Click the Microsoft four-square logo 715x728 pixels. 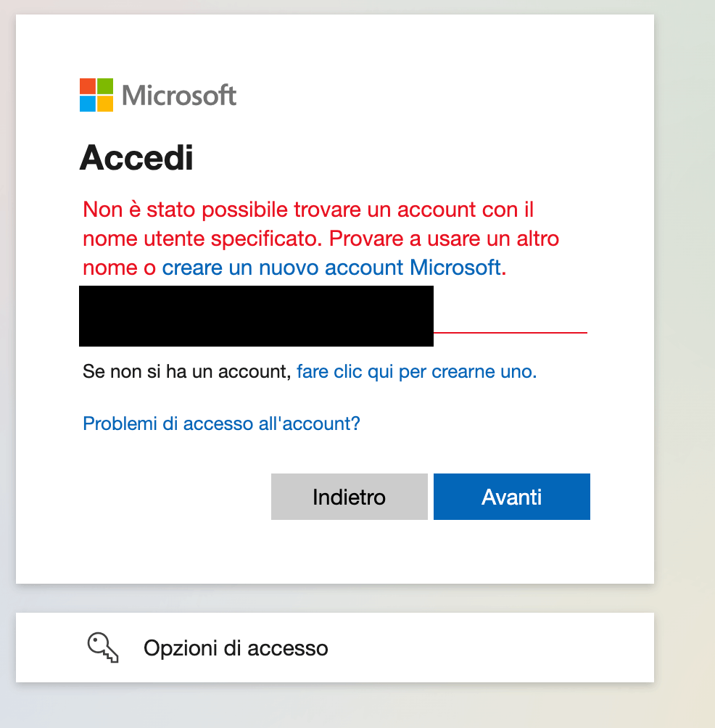[x=96, y=95]
